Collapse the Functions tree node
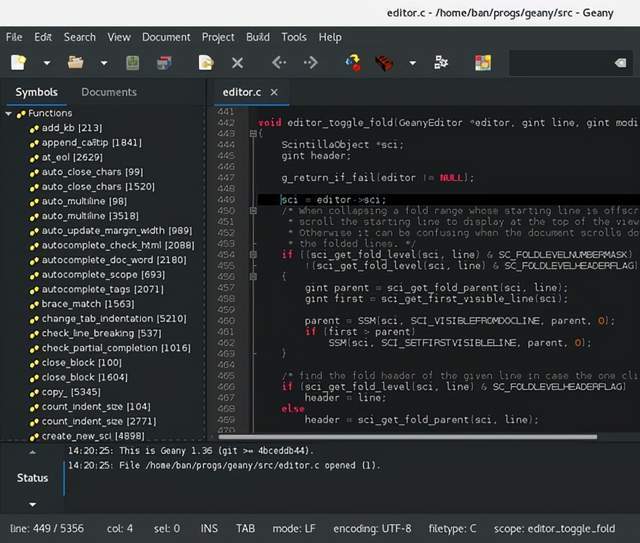The height and width of the screenshot is (543, 640). click(9, 114)
